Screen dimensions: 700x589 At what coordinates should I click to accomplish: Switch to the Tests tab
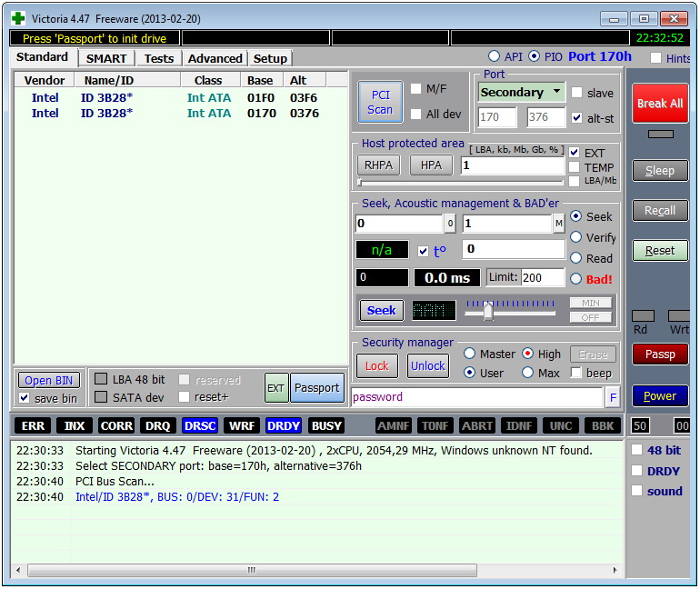[159, 58]
